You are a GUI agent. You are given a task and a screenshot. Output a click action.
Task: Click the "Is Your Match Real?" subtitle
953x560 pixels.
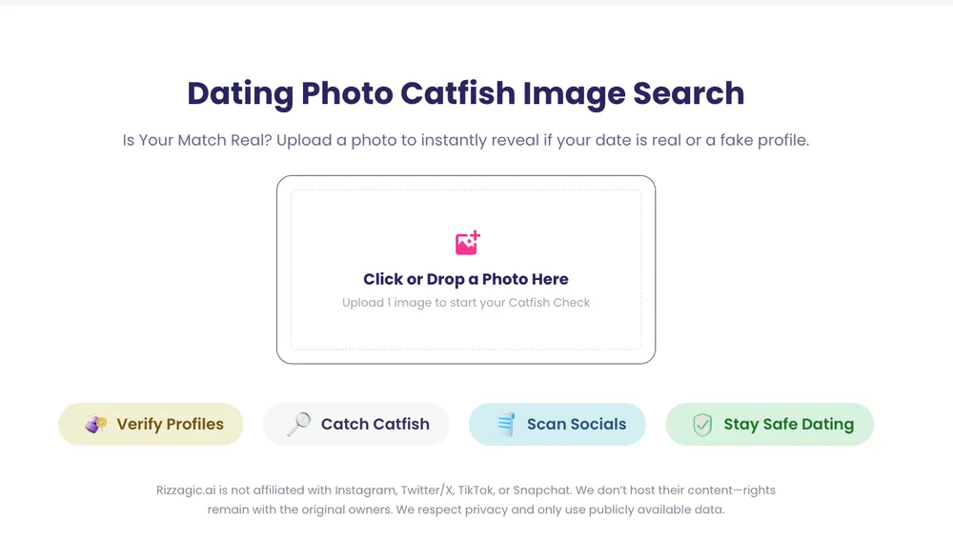(x=465, y=140)
